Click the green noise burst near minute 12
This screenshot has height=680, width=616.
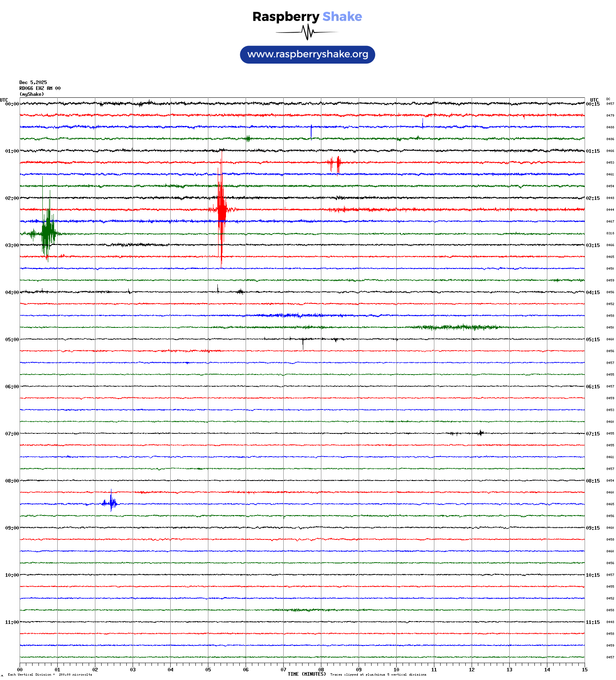coord(463,327)
